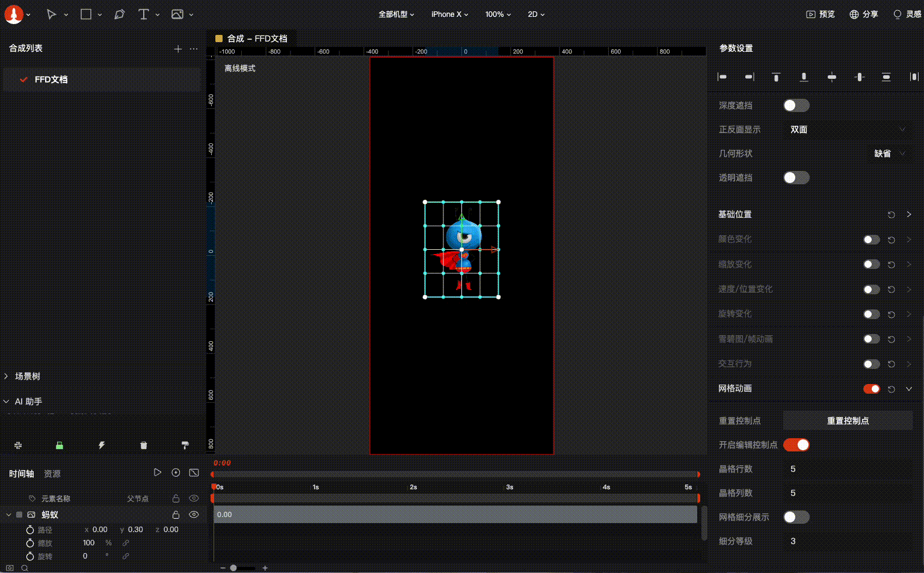This screenshot has height=573, width=924.
Task: Hide the 蚂蚁 layer via eye icon
Action: (194, 515)
